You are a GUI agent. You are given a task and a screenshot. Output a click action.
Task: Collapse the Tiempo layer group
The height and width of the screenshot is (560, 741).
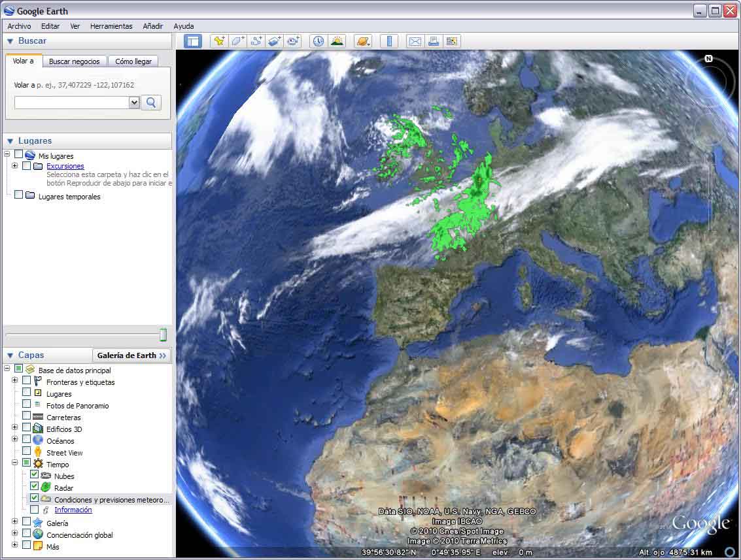tap(14, 463)
